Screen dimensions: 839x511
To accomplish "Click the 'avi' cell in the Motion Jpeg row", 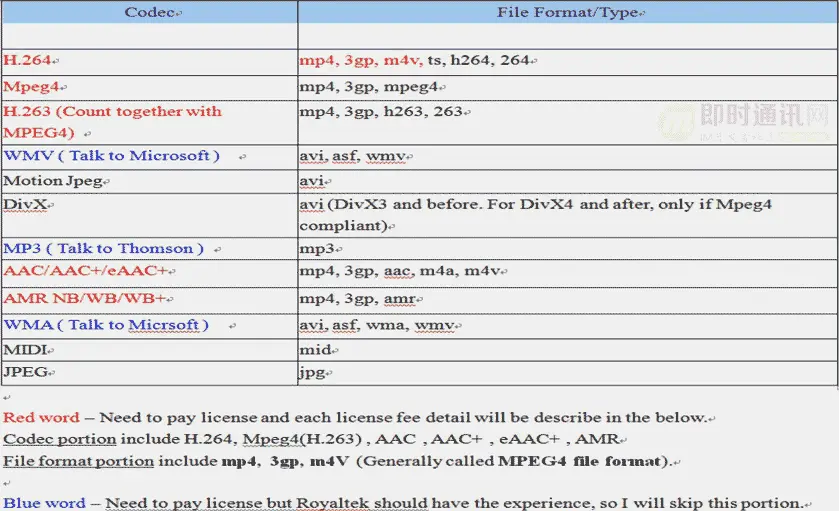I will tap(568, 181).
